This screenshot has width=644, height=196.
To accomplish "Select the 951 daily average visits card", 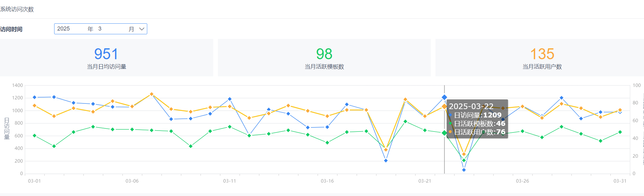I will point(106,58).
